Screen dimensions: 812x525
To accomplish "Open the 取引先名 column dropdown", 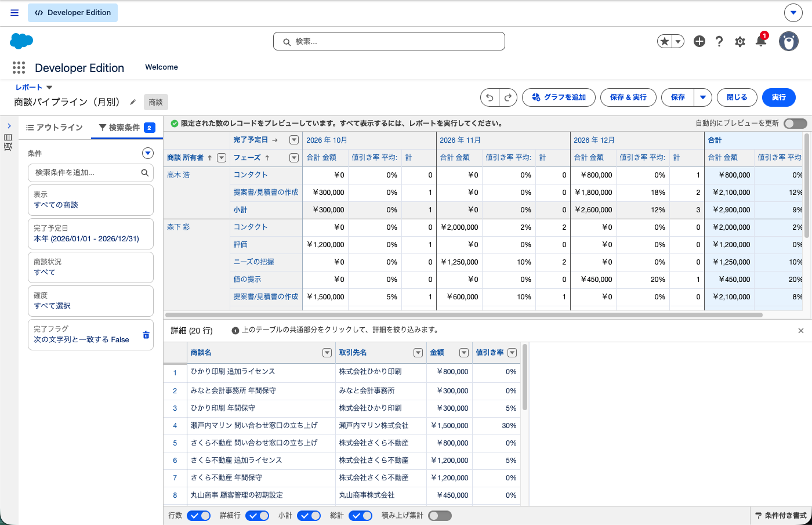I will click(x=418, y=353).
